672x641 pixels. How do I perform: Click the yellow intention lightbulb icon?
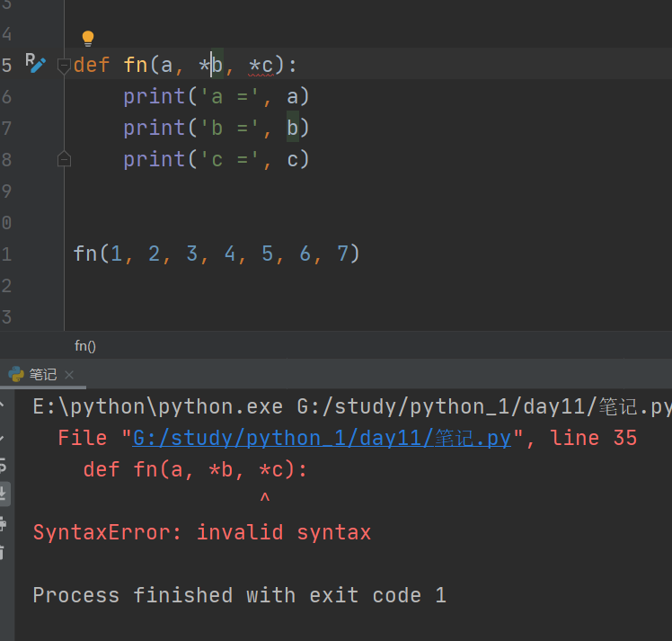(x=88, y=39)
